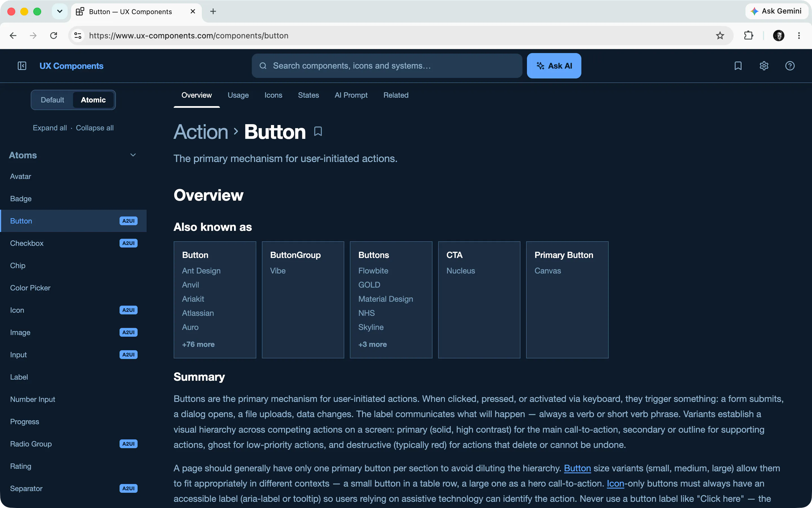Click Ant Design in Button card

click(x=201, y=271)
